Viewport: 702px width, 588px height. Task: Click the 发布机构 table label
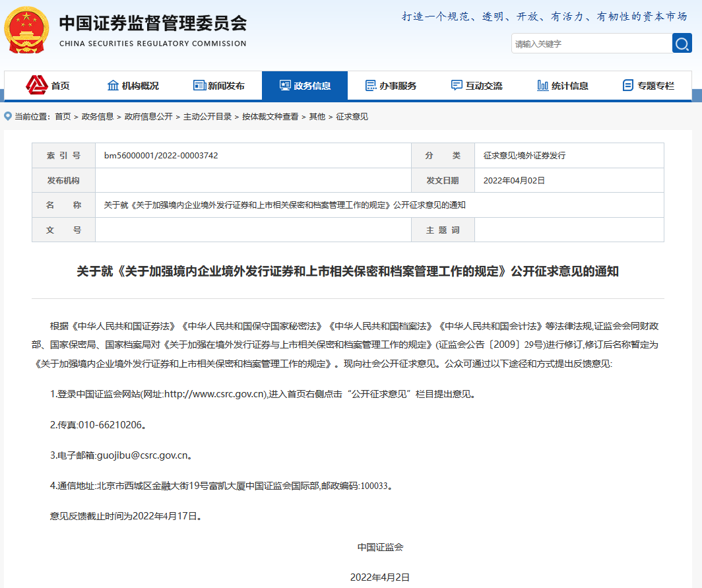pyautogui.click(x=63, y=180)
